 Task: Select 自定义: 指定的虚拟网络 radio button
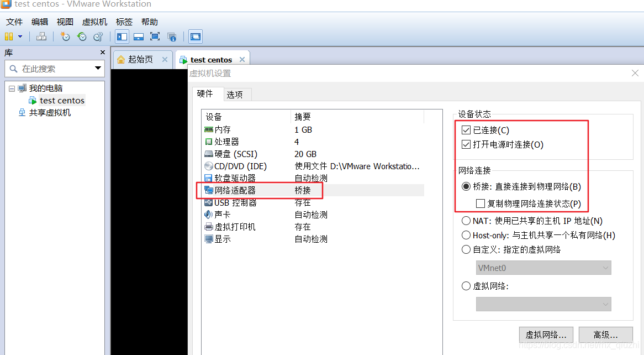tap(466, 249)
